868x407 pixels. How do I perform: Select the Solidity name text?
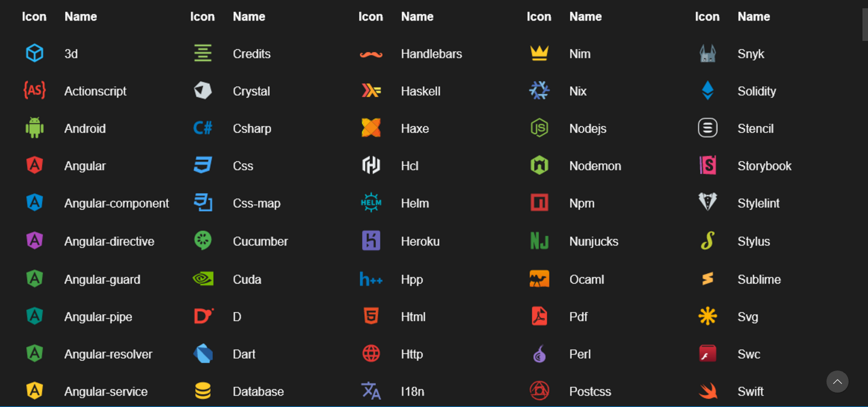(x=757, y=91)
